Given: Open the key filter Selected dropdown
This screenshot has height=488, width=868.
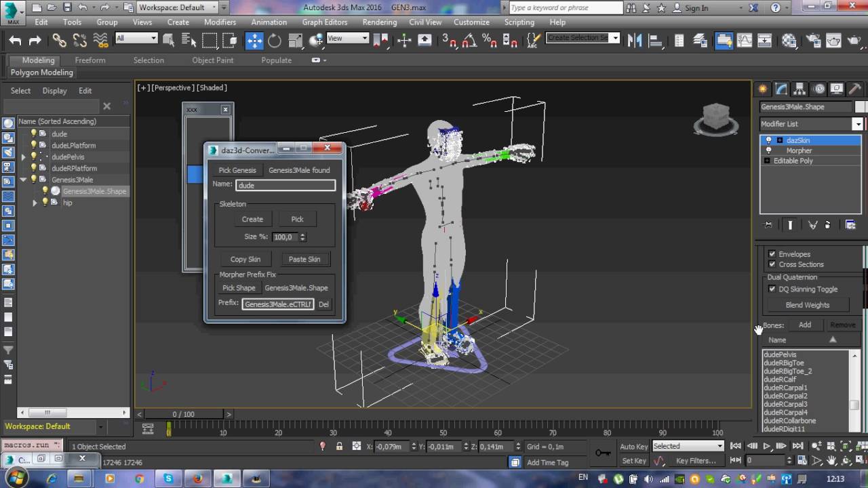Looking at the screenshot, I should tap(688, 446).
